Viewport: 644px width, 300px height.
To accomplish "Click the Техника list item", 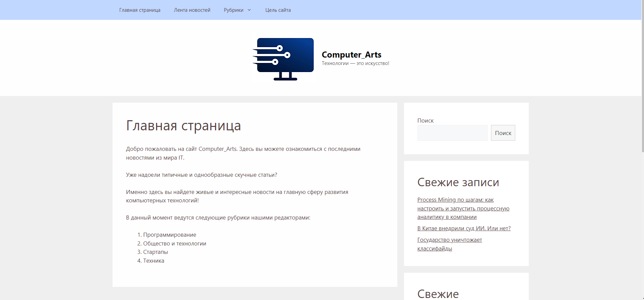I will click(x=154, y=261).
